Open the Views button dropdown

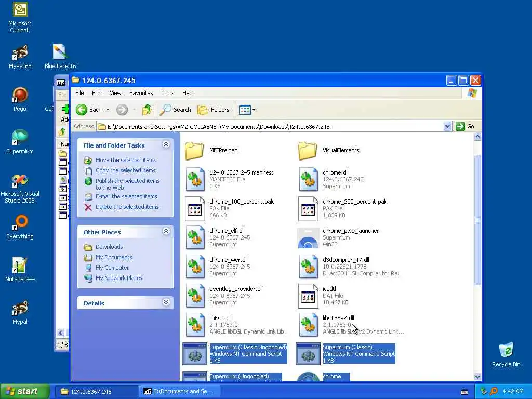point(254,110)
